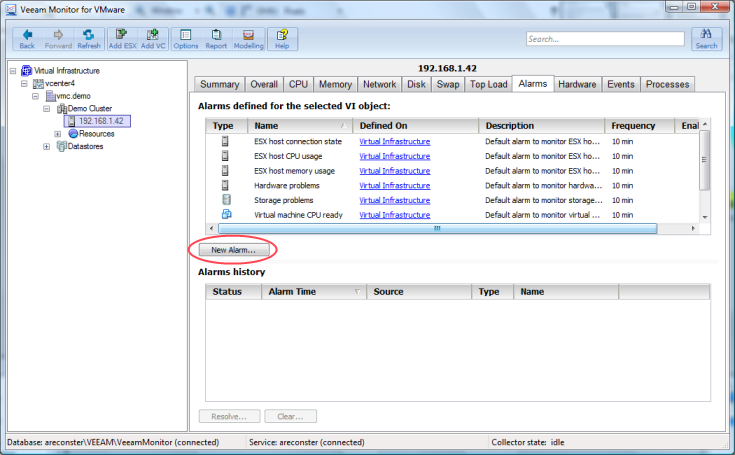Click the Search binoculars button

click(x=706, y=39)
